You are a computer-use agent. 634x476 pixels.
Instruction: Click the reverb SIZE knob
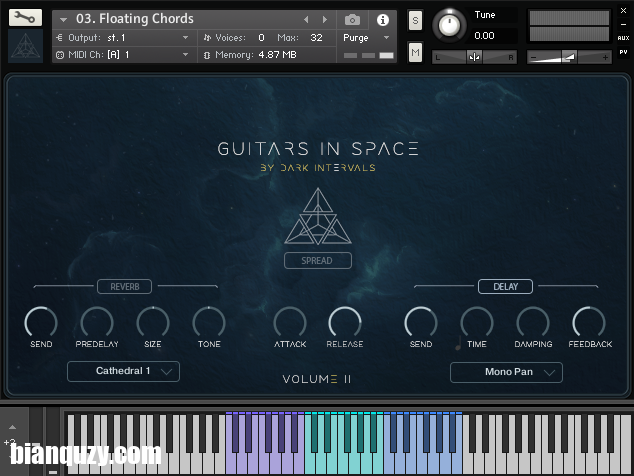click(152, 322)
